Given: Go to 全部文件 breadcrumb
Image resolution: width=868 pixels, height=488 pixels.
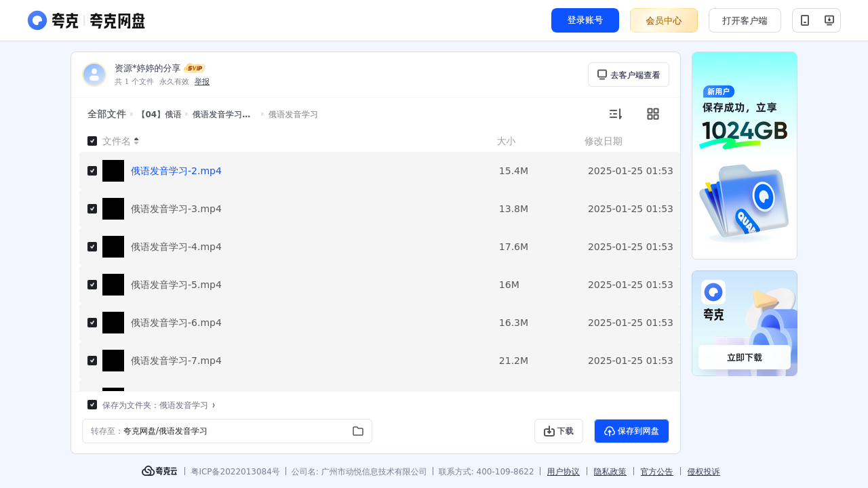Looking at the screenshot, I should point(106,114).
